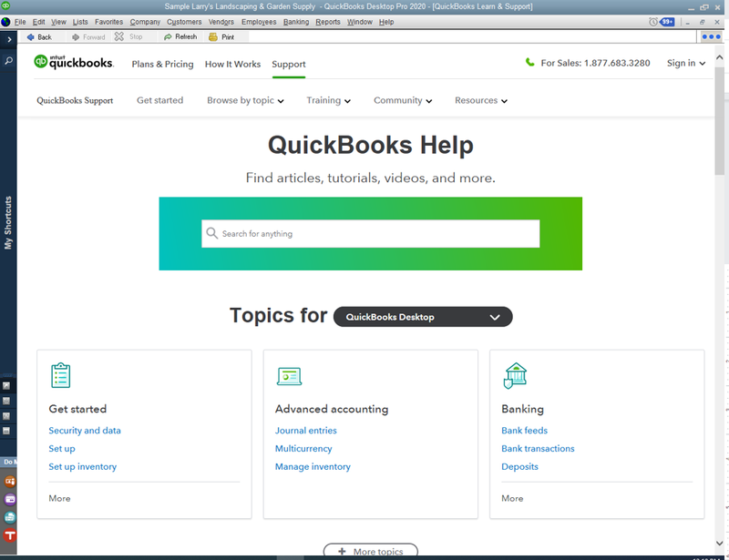Open the Bank feeds link
This screenshot has height=560, width=729.
525,431
